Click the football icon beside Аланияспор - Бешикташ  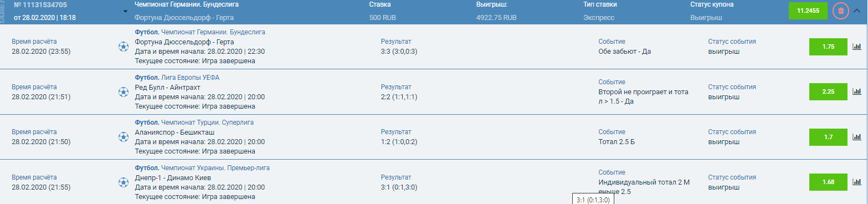point(123,137)
